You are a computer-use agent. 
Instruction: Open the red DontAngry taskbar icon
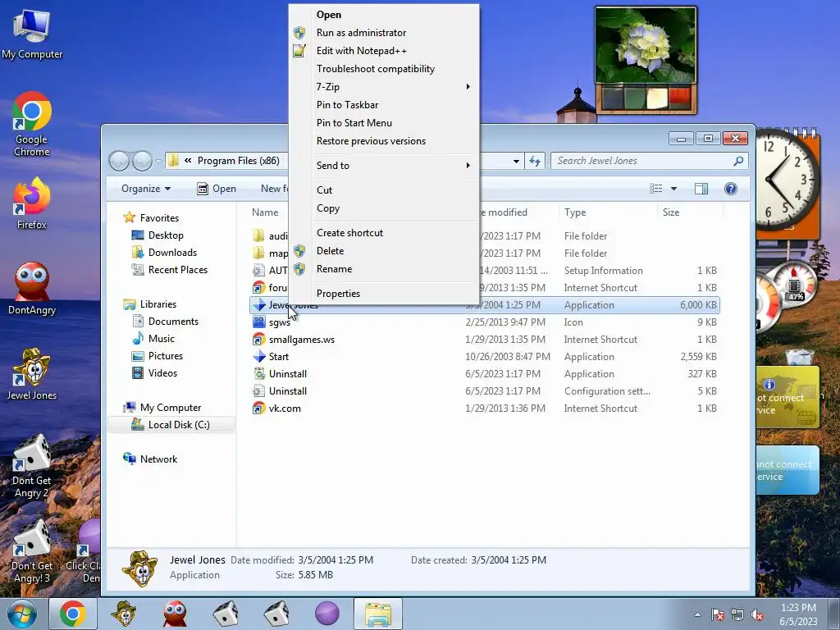(x=176, y=614)
